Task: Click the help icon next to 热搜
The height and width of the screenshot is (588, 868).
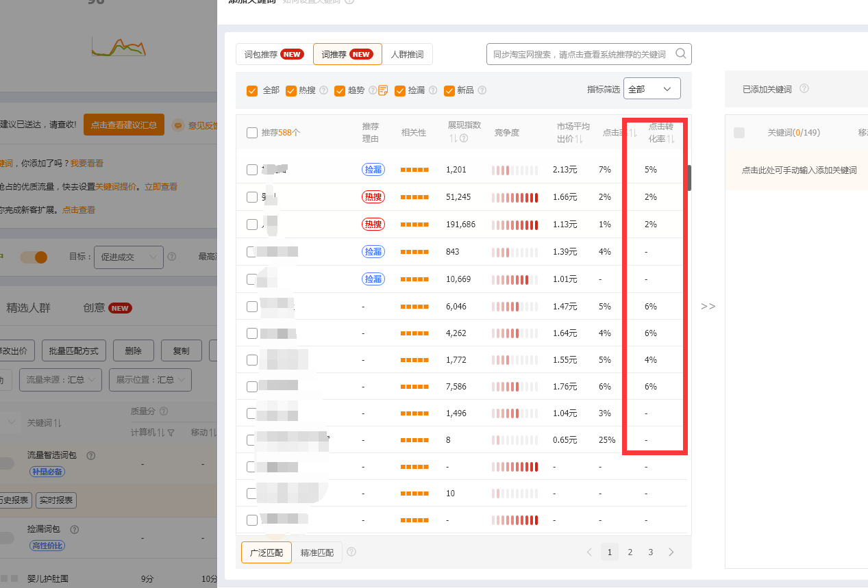Action: (x=323, y=90)
